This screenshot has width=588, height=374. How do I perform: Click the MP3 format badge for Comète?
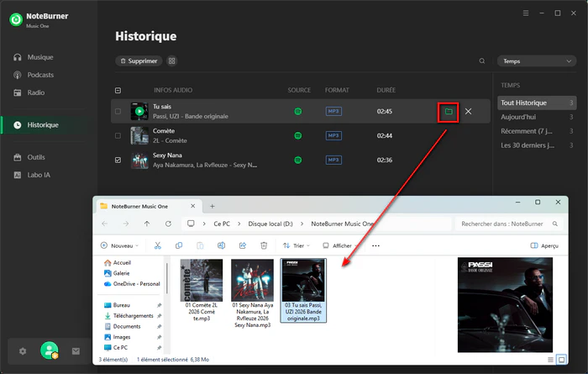tap(333, 135)
